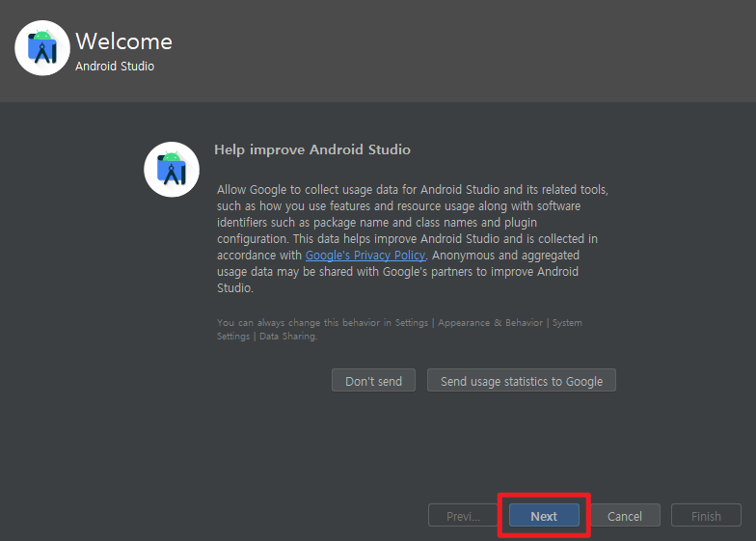Click the Cancel button
This screenshot has height=541, width=756.
[625, 516]
